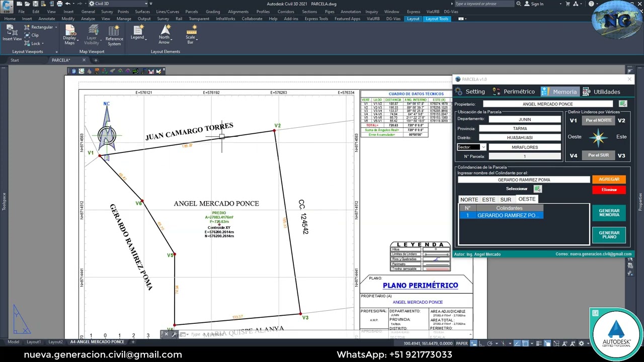Open the Utilidades tab in PARCELA panel
644x362 pixels.
(601, 92)
